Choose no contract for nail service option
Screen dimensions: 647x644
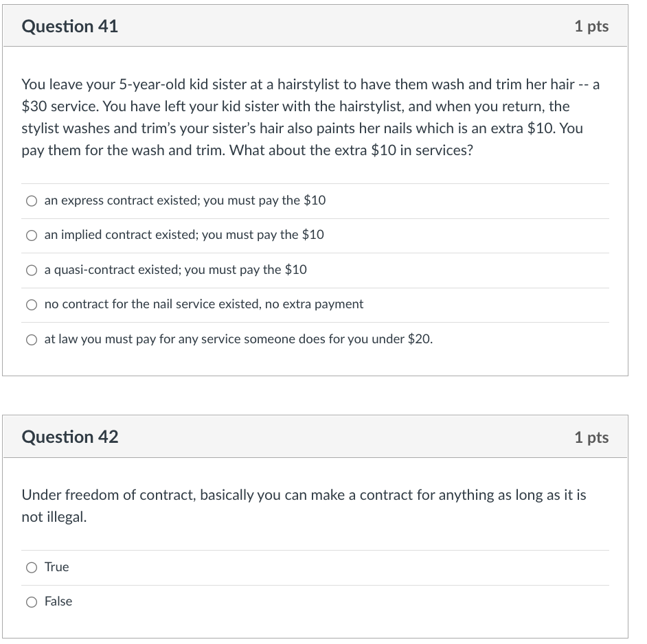click(32, 304)
